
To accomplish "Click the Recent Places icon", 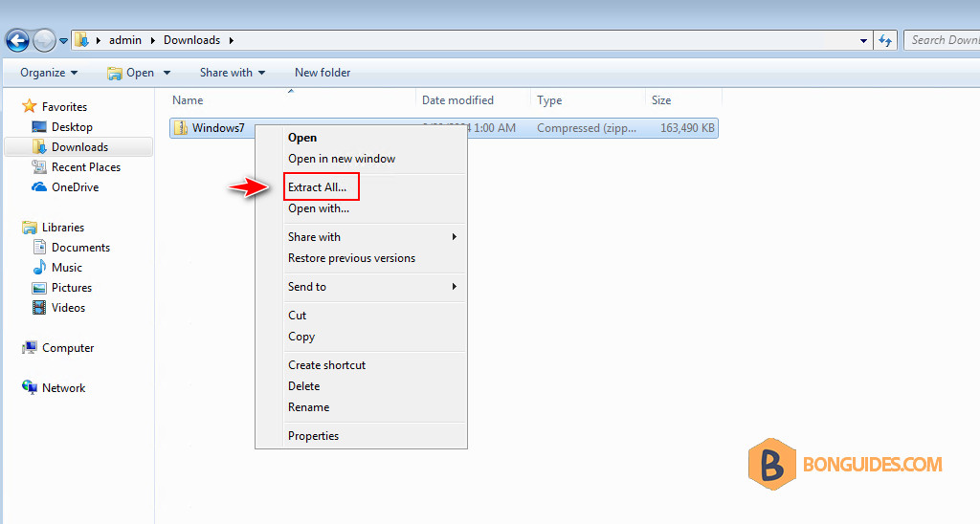I will pos(38,166).
